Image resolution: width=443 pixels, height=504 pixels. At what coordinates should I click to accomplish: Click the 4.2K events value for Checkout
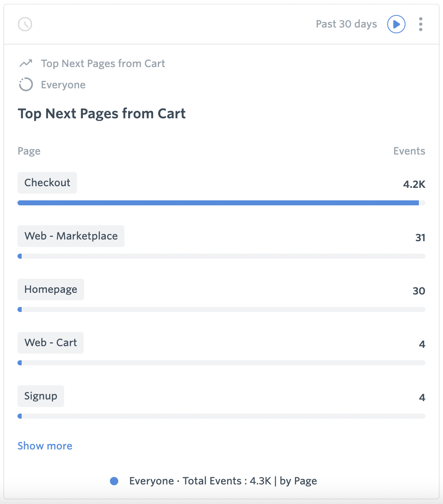pyautogui.click(x=414, y=184)
